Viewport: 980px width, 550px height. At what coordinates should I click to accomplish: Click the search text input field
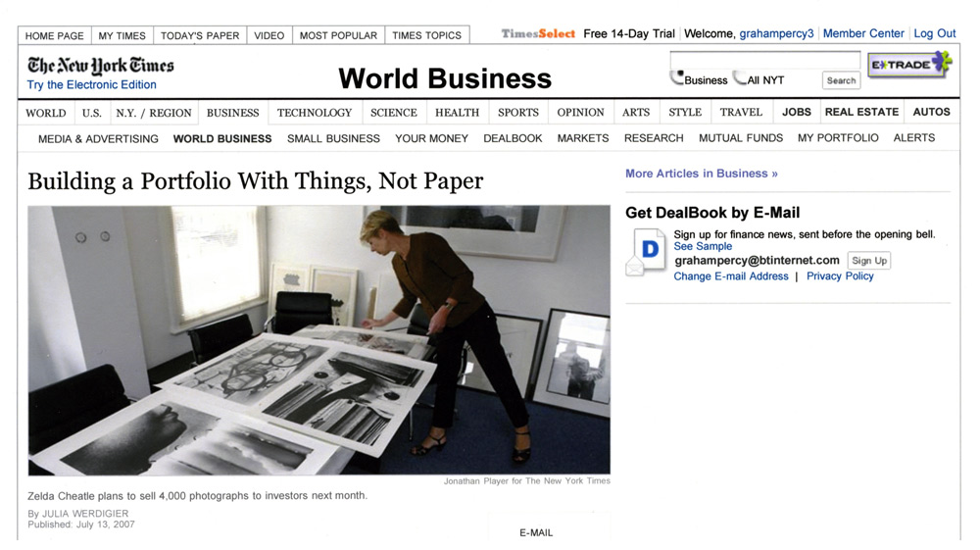click(x=763, y=61)
